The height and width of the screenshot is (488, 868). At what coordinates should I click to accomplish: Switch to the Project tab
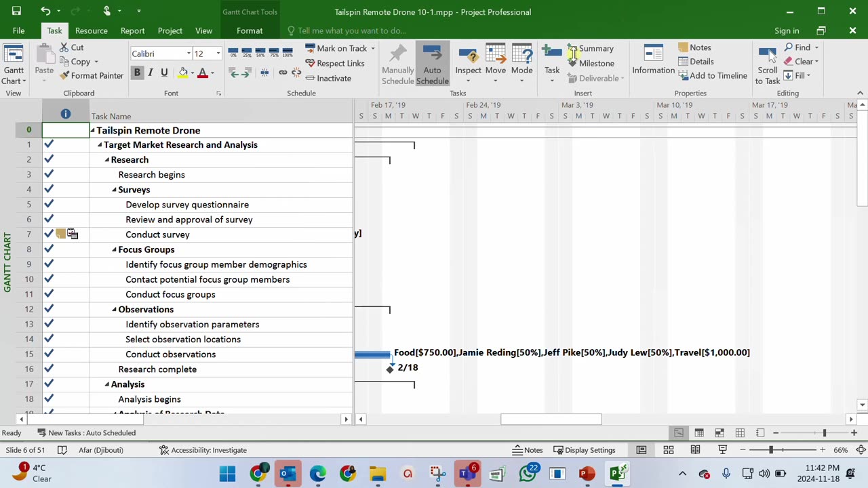tap(170, 30)
